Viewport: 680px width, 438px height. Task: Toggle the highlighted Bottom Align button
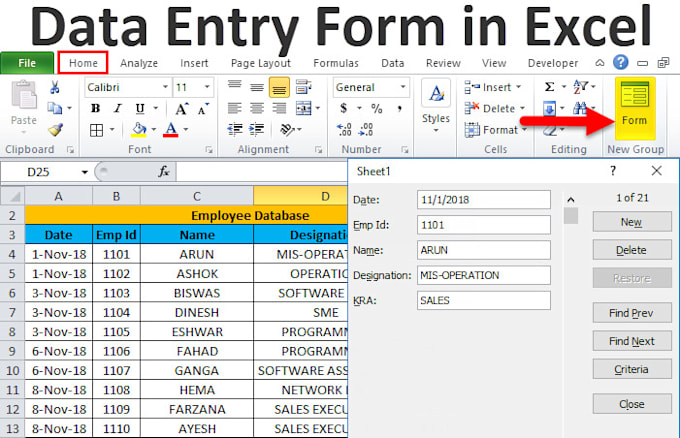click(279, 87)
